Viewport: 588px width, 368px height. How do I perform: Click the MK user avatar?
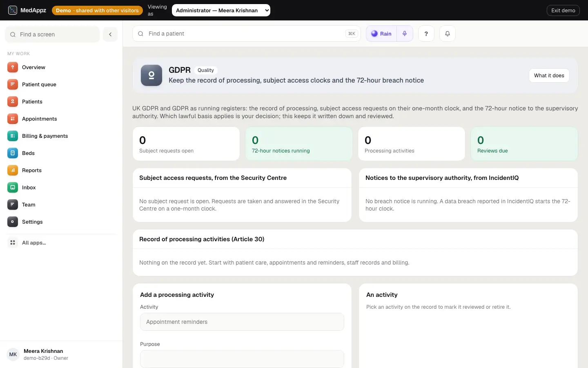13,355
